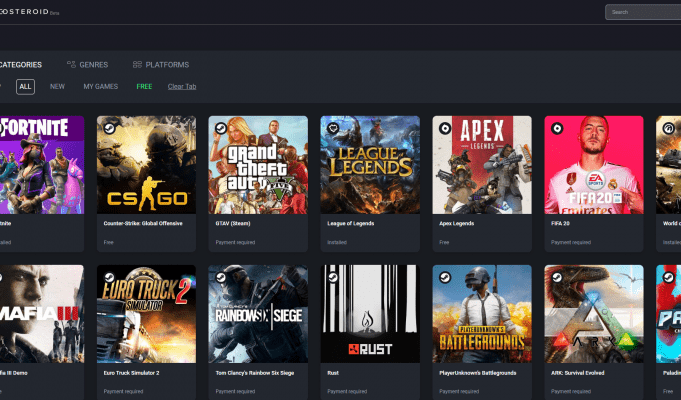Open the Battlegrounds cover art

tap(482, 314)
